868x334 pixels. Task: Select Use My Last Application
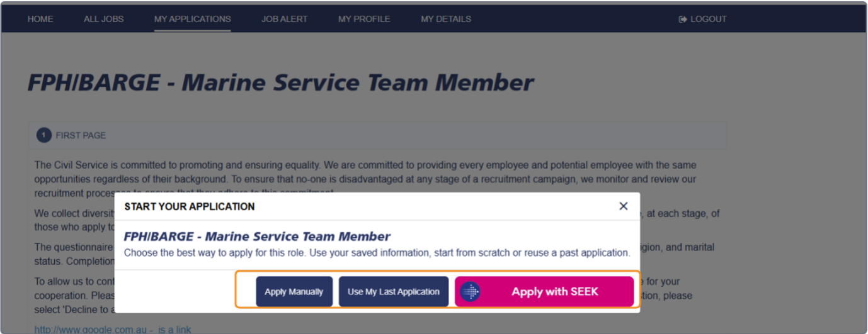[394, 292]
